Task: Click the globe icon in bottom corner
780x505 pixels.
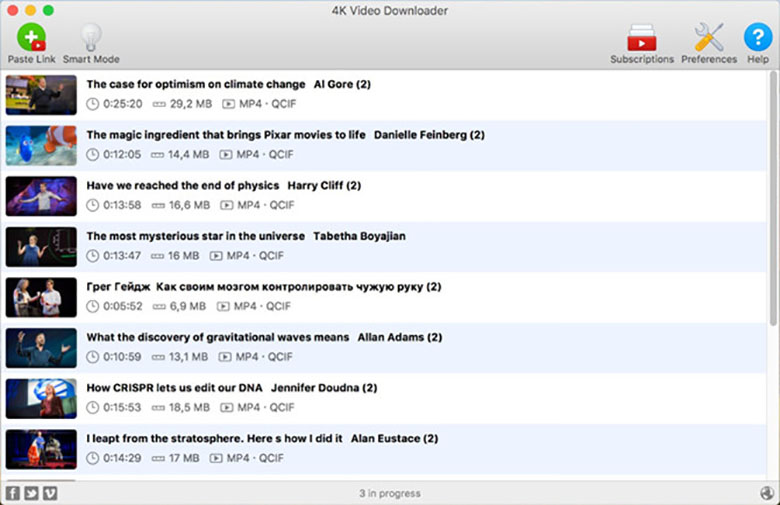Action: click(767, 493)
